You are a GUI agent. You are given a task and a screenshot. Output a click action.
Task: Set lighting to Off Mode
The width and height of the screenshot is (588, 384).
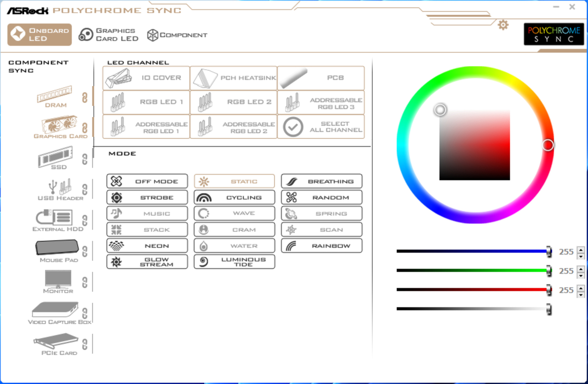pyautogui.click(x=147, y=181)
